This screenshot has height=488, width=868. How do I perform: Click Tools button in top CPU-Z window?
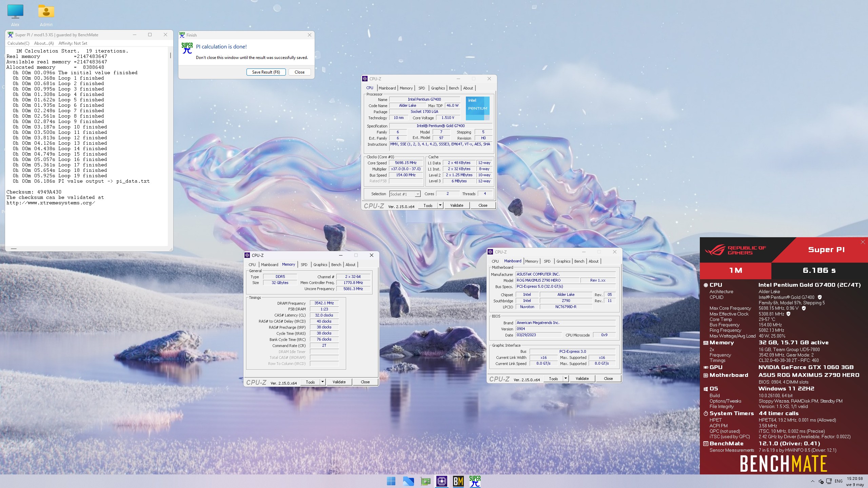[x=428, y=205]
